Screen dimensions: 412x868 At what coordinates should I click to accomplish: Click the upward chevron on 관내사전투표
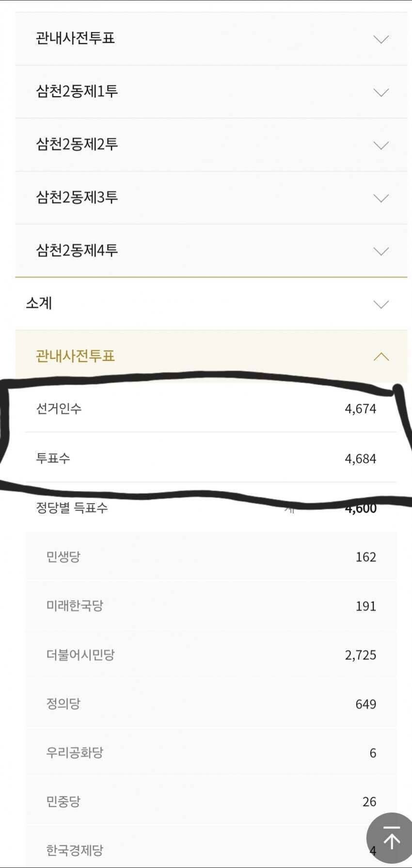click(381, 357)
